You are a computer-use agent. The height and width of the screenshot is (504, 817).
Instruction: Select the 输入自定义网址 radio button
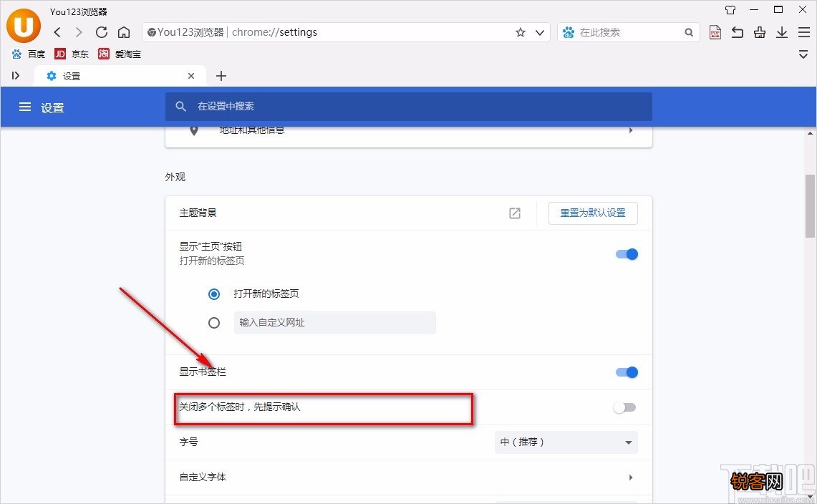214,323
